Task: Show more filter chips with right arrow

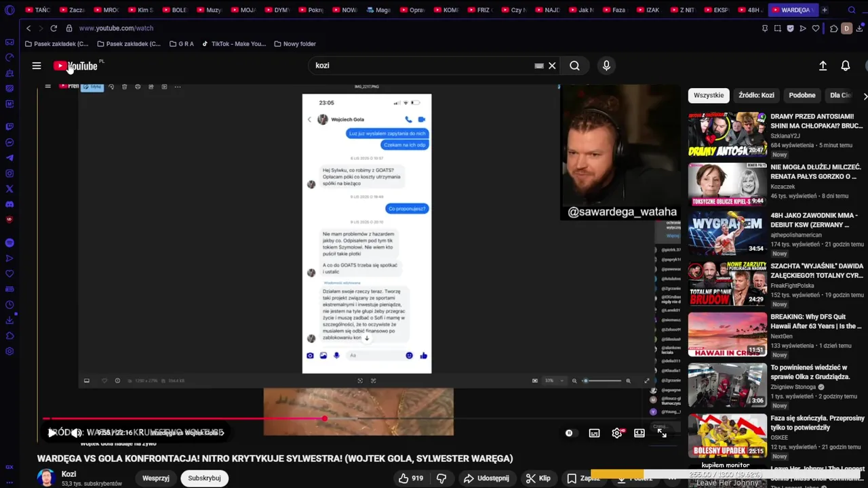Action: pos(865,96)
